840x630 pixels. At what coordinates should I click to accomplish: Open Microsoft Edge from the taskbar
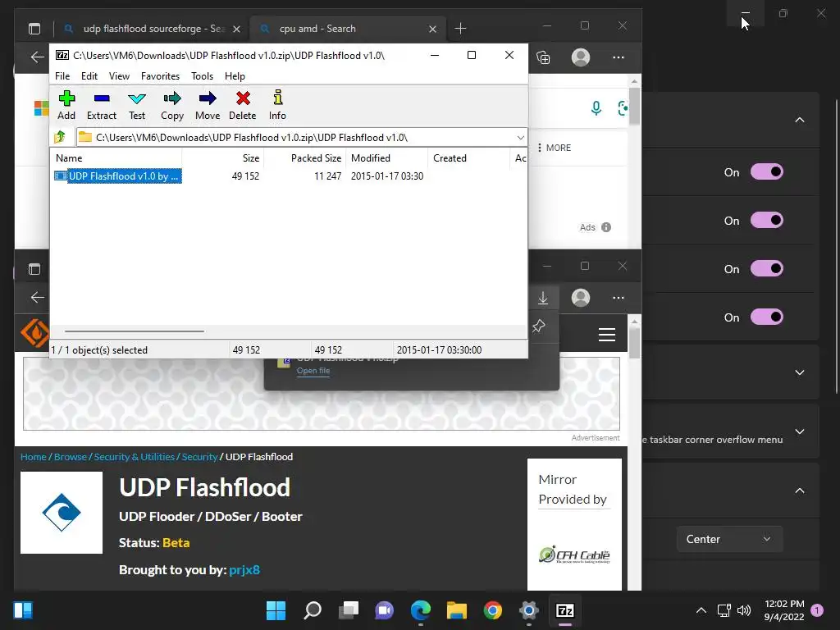tap(421, 610)
